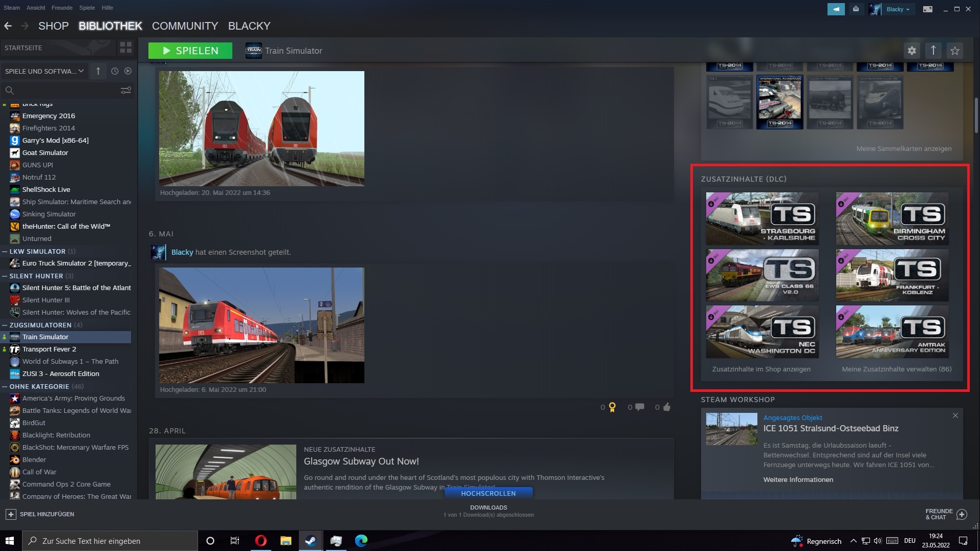
Task: Open the NEC Washington DC DLC thumbnail
Action: pyautogui.click(x=762, y=332)
